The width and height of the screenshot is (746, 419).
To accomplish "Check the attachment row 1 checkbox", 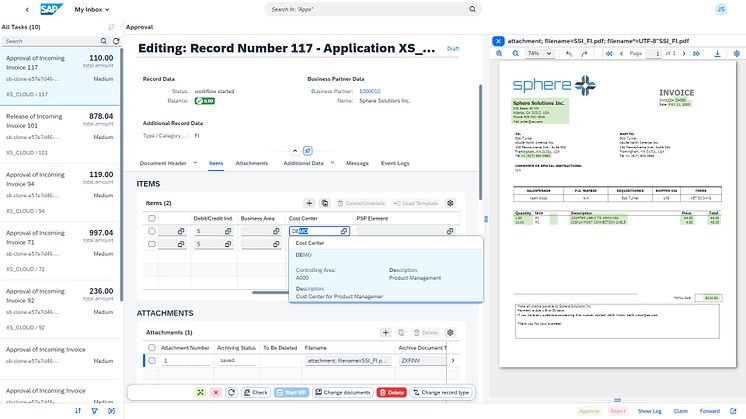I will 152,360.
